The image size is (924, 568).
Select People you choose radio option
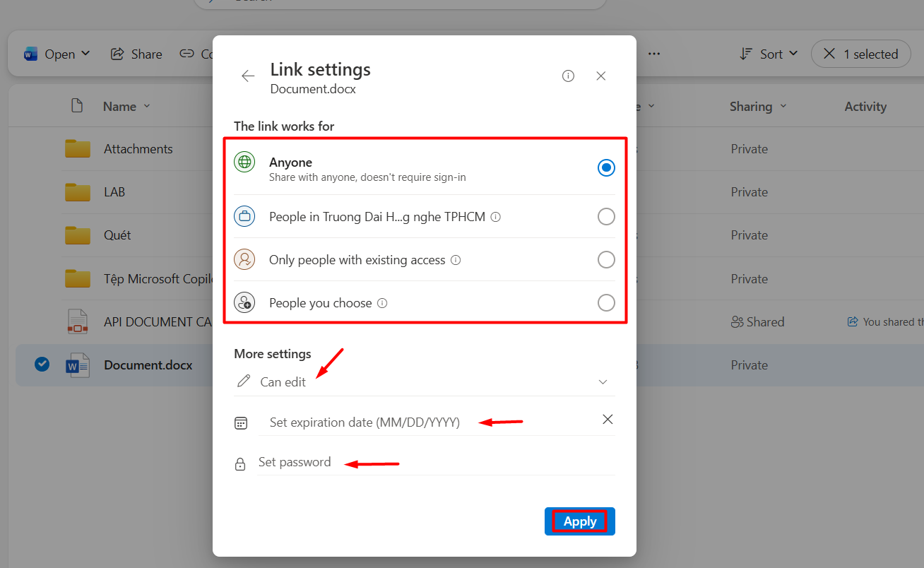(x=606, y=303)
